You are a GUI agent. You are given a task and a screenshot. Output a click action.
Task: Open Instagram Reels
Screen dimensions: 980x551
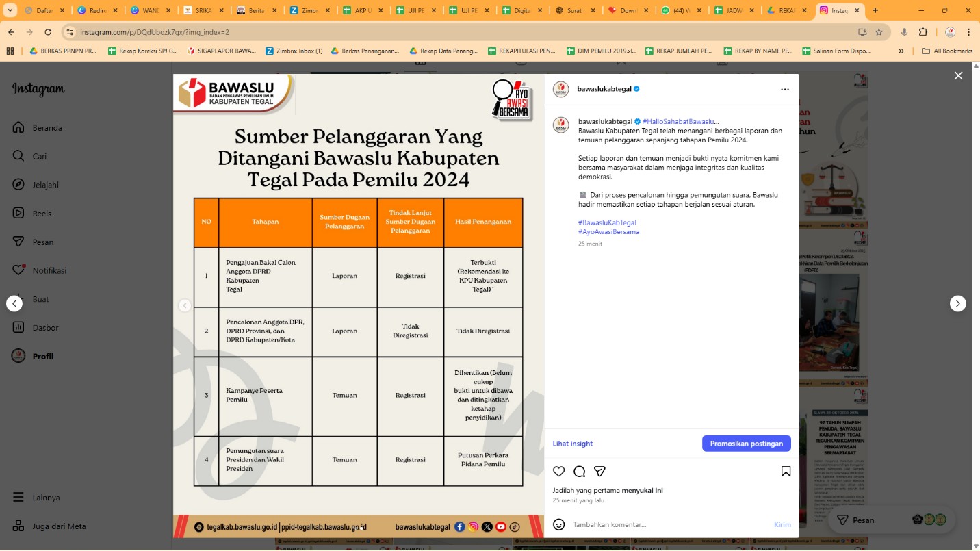tap(41, 213)
